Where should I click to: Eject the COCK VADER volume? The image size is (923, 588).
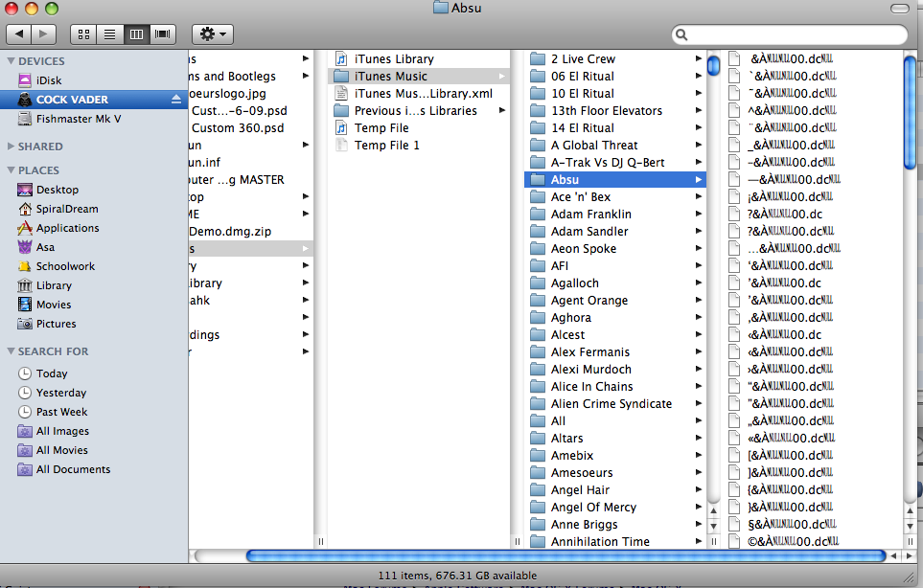coord(176,100)
